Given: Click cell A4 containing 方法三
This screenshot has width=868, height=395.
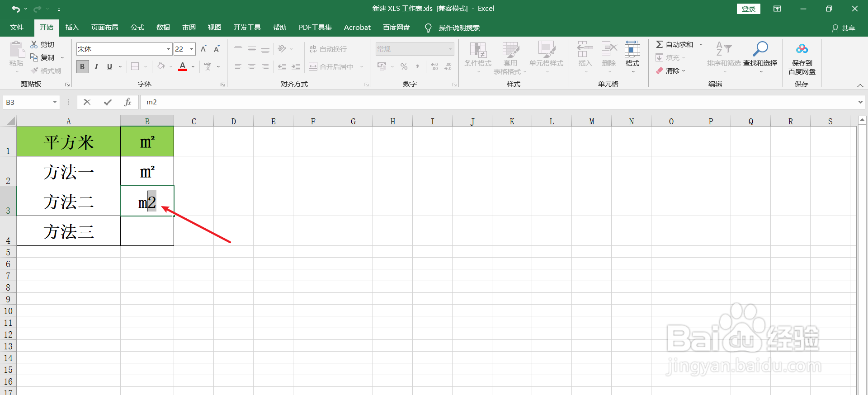Looking at the screenshot, I should pos(69,231).
